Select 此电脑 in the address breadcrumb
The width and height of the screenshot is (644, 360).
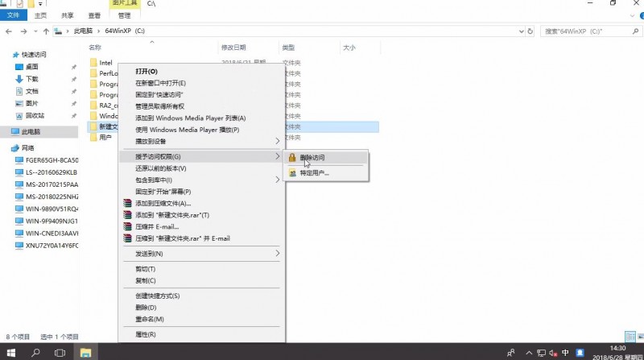tap(84, 31)
